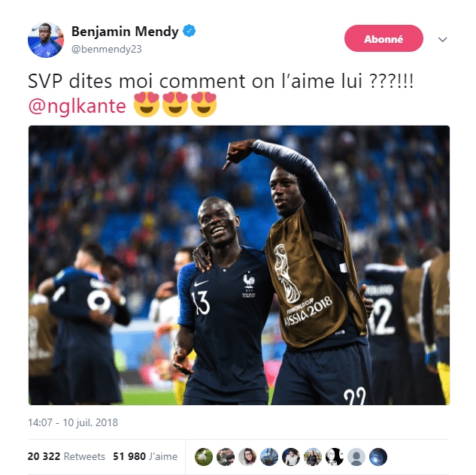Open the Benjamin Mendy display name
Image resolution: width=476 pixels, height=475 pixels.
coord(125,32)
